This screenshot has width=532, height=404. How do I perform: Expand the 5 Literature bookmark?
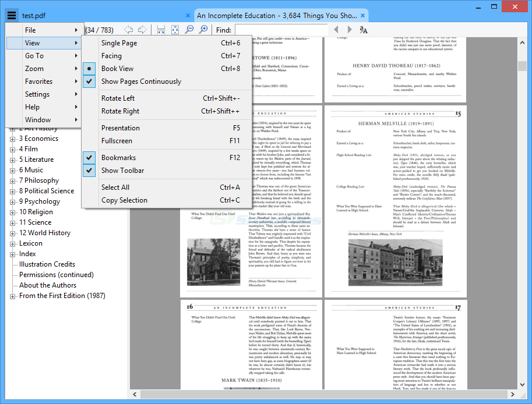pos(12,160)
